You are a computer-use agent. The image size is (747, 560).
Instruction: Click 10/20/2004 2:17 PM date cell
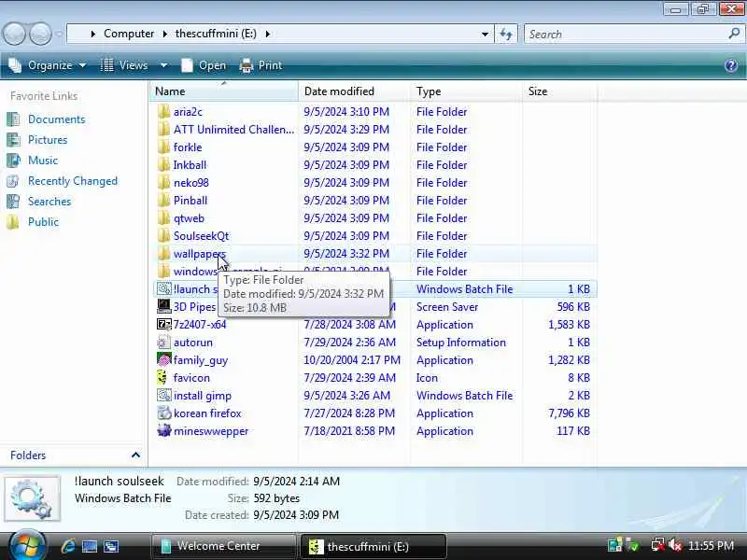(x=352, y=360)
